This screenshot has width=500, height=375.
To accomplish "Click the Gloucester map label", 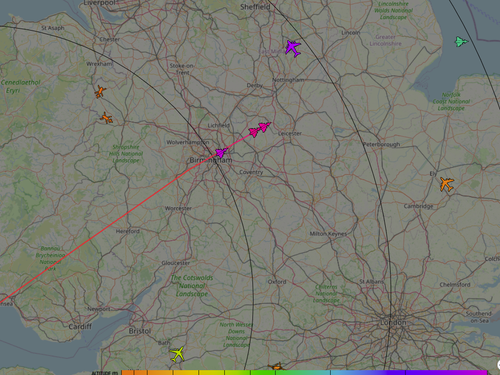I will 176,263.
